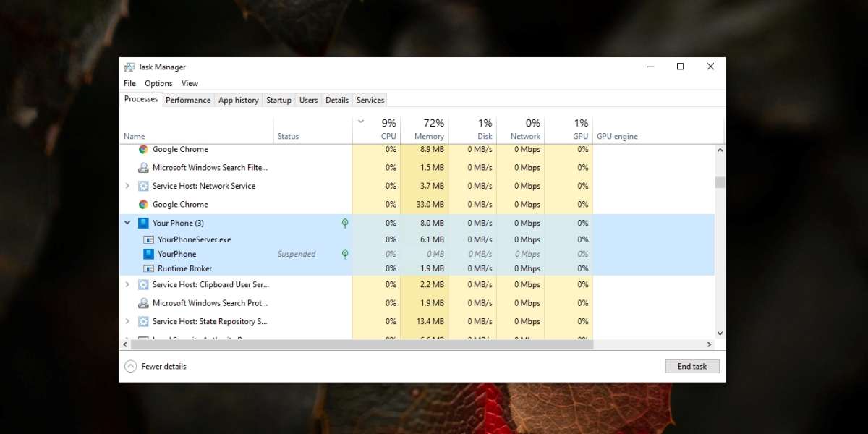This screenshot has width=868, height=434.
Task: Sort by the Network column header
Action: 520,129
